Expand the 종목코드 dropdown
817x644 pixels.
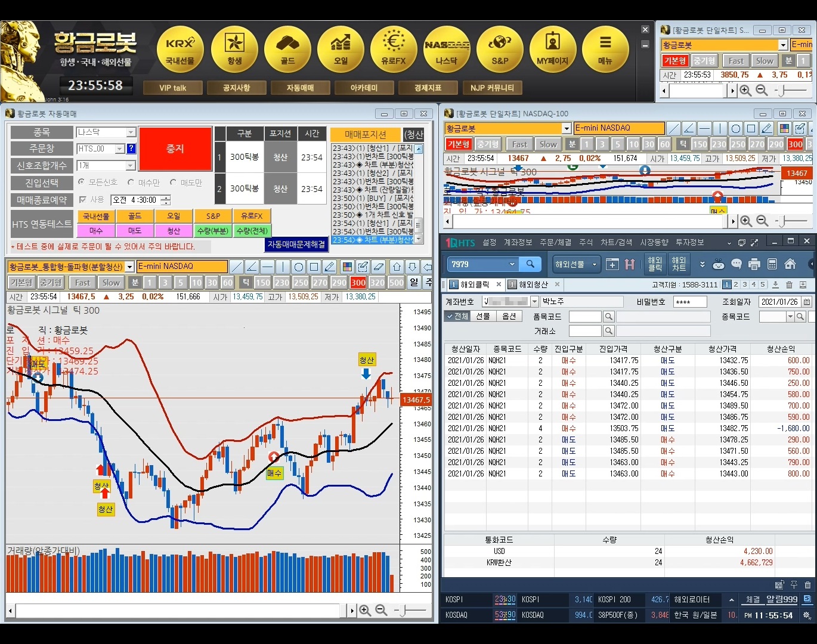791,317
